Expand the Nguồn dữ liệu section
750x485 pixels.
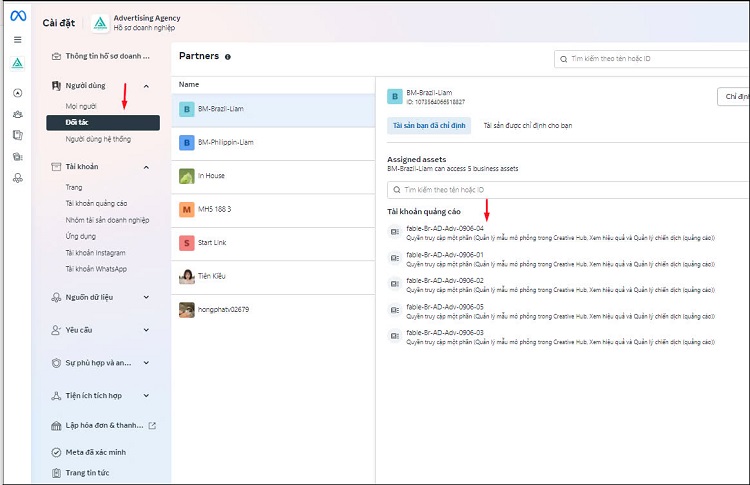click(x=147, y=297)
